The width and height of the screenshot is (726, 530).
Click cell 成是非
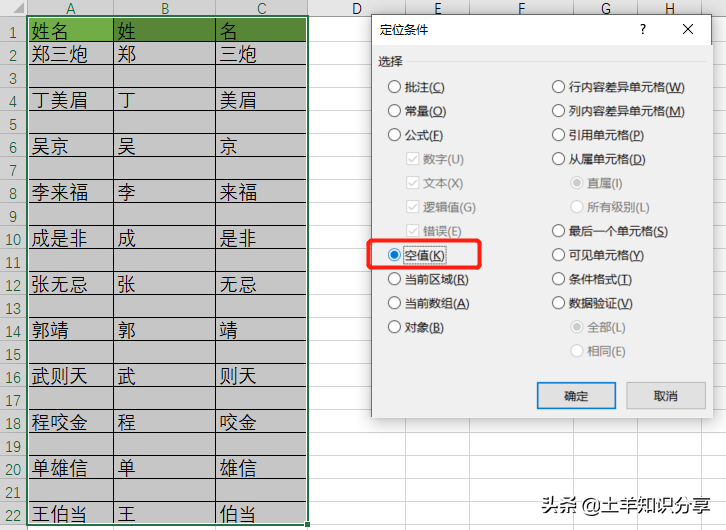coord(71,237)
